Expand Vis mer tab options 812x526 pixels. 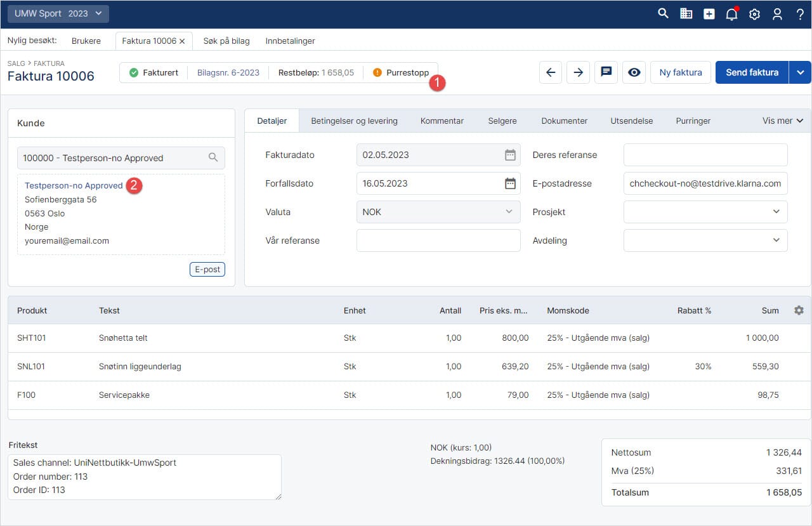click(782, 121)
